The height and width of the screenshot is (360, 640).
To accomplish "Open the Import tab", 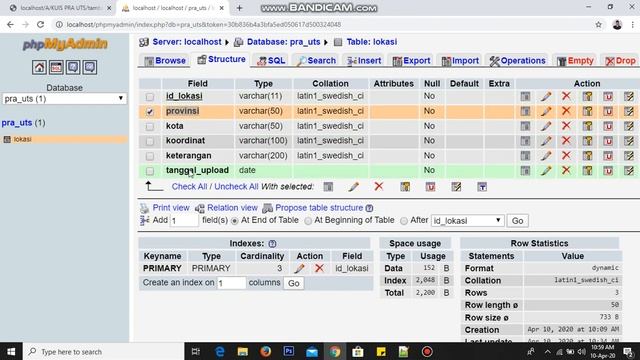I will (460, 61).
